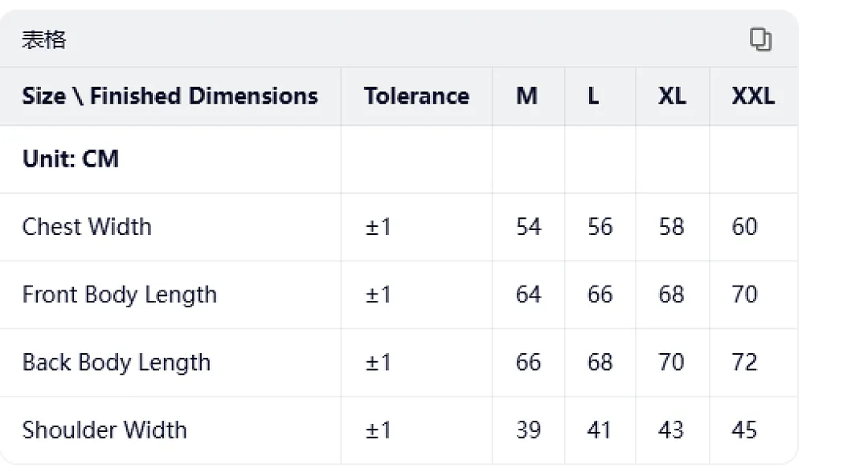Screen dimensions: 868x465
Task: Click the XXL size column header
Action: click(x=753, y=96)
